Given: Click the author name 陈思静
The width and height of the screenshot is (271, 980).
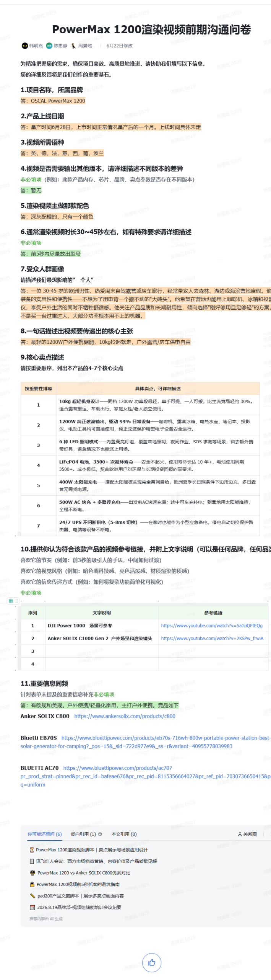Looking at the screenshot, I should (60, 46).
